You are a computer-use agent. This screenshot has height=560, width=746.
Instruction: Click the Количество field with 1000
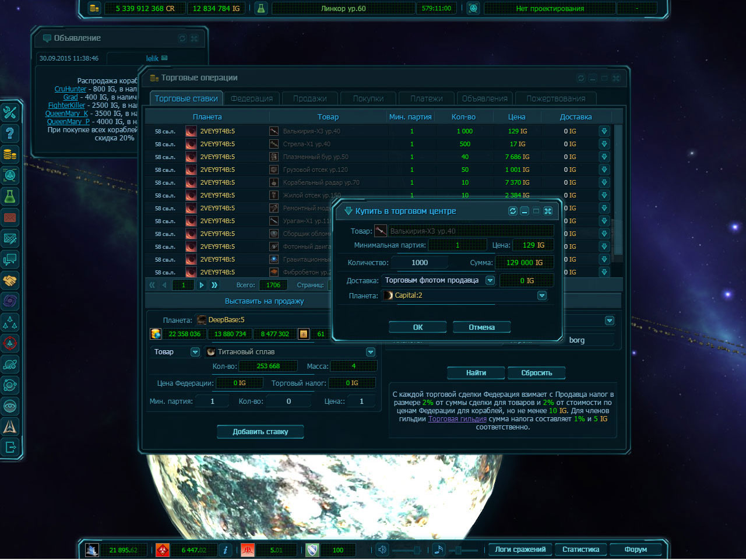tap(420, 263)
